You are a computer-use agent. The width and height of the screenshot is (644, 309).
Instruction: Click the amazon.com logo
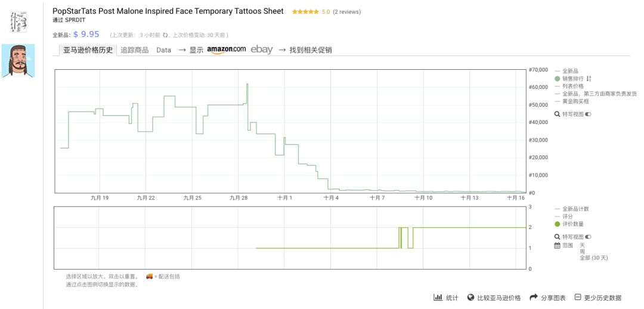coord(227,50)
